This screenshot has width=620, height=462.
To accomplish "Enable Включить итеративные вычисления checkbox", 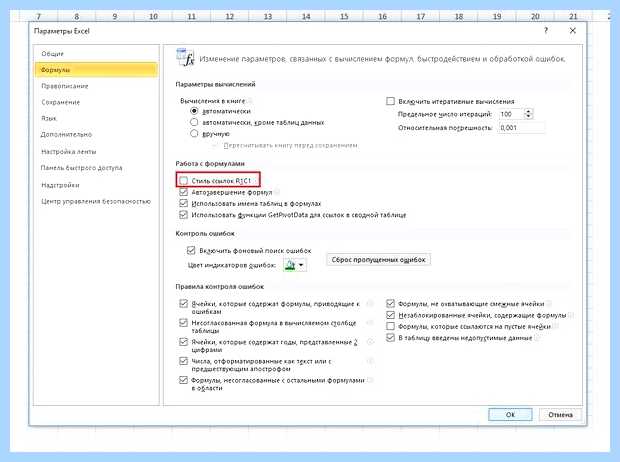I will (x=390, y=101).
